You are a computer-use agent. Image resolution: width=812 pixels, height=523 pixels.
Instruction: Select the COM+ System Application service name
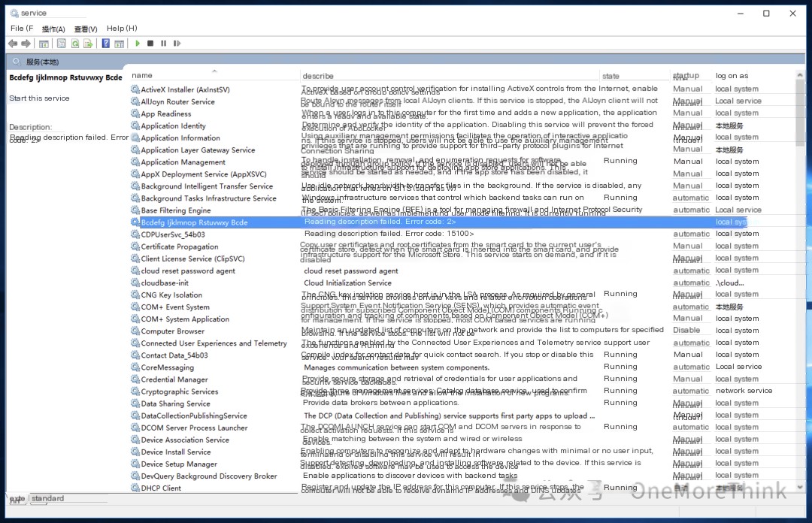coord(185,319)
